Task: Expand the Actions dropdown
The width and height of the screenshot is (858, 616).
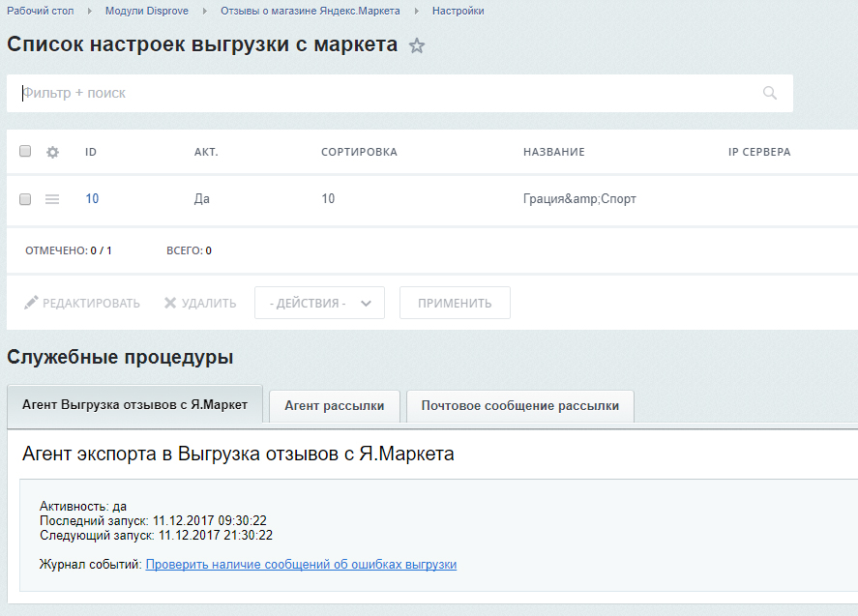Action: pos(319,303)
